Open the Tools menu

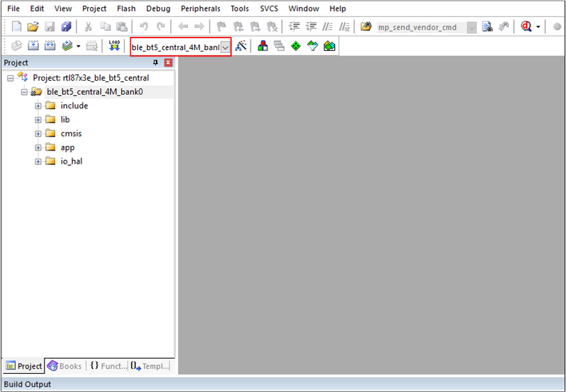coord(239,8)
